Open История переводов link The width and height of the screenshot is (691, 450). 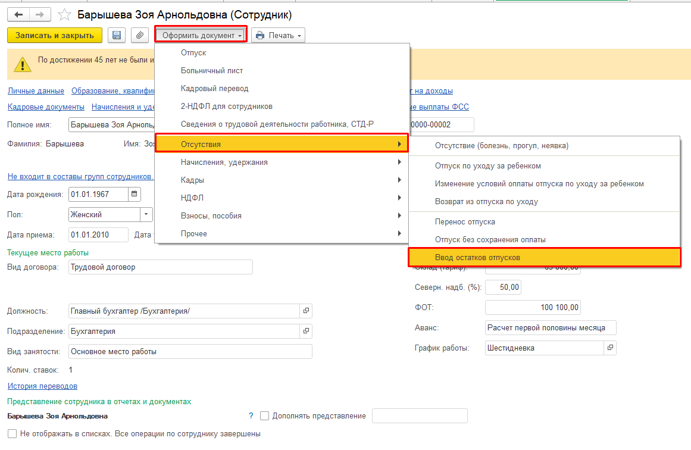pyautogui.click(x=42, y=386)
